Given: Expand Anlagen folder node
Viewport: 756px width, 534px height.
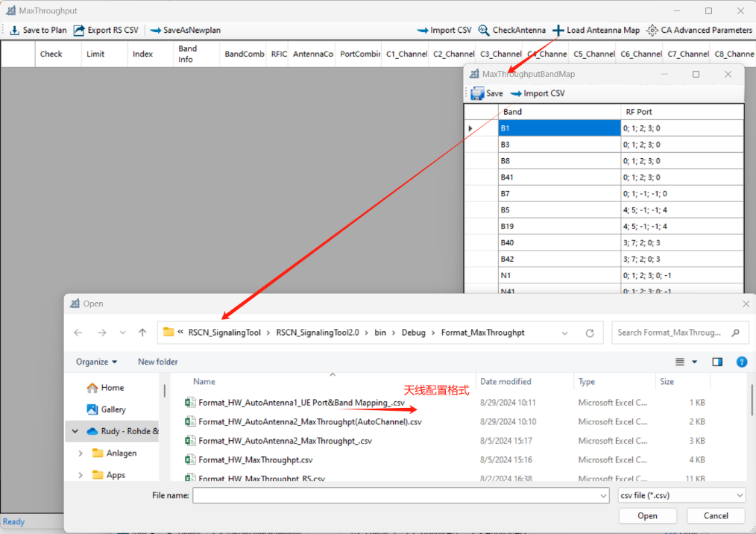Looking at the screenshot, I should click(x=81, y=453).
